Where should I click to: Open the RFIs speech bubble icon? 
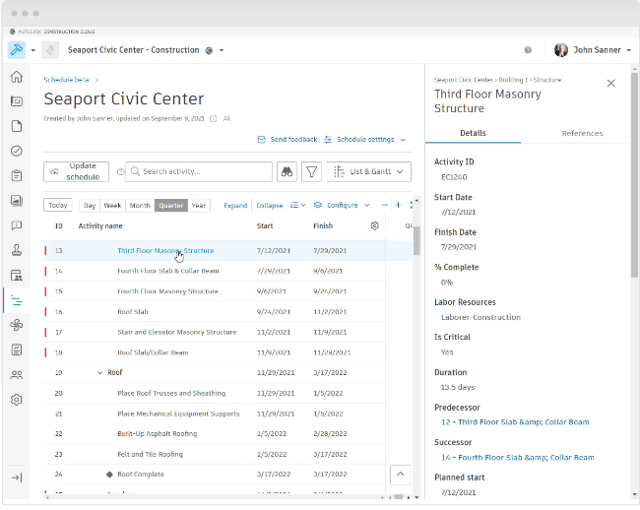pyautogui.click(x=16, y=225)
